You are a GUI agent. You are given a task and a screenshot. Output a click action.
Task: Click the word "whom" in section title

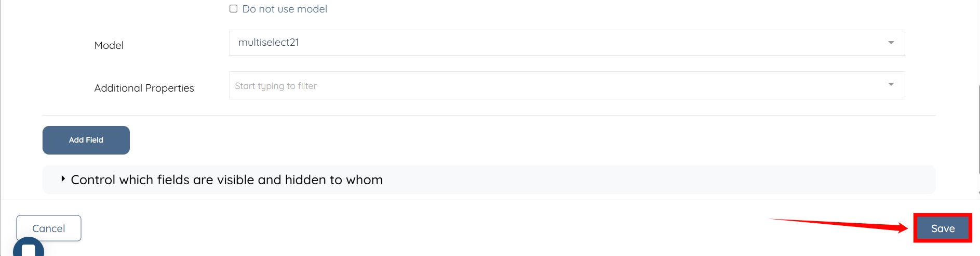point(364,180)
